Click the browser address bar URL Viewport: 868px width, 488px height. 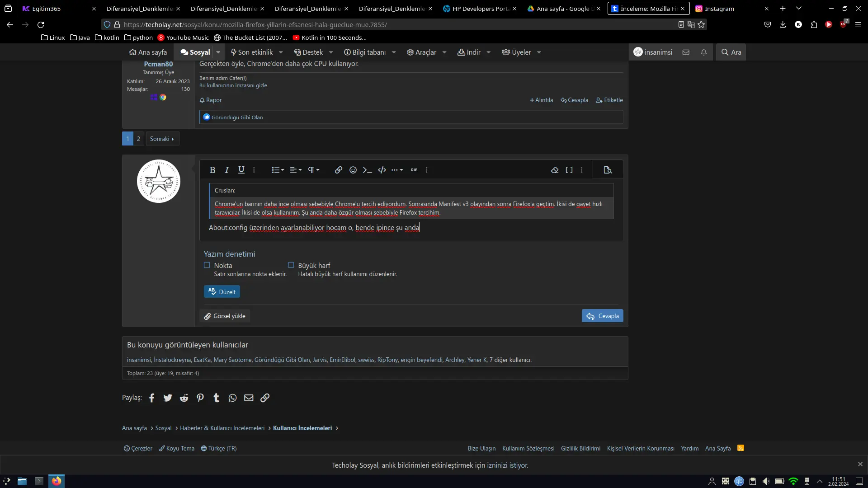coord(255,25)
